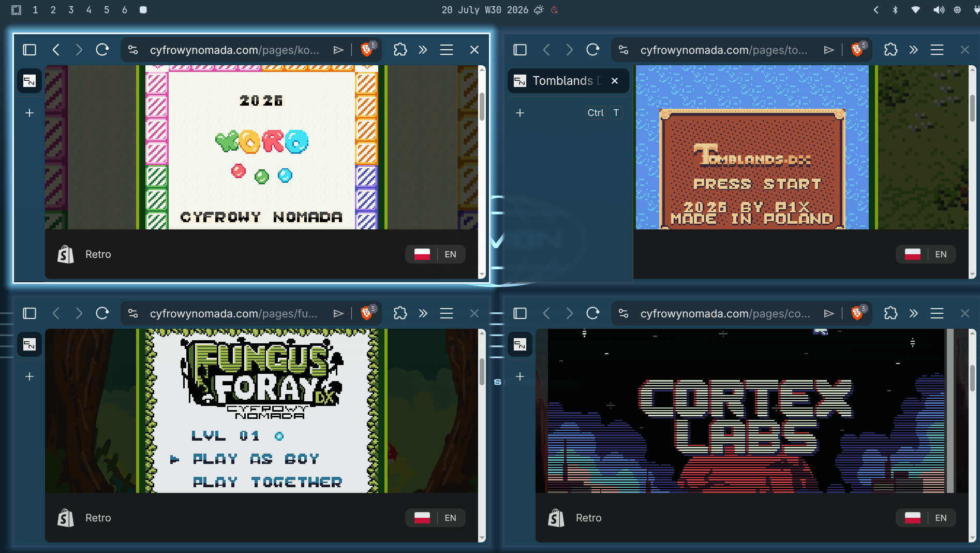
Task: Go back in the Koro window
Action: 56,50
